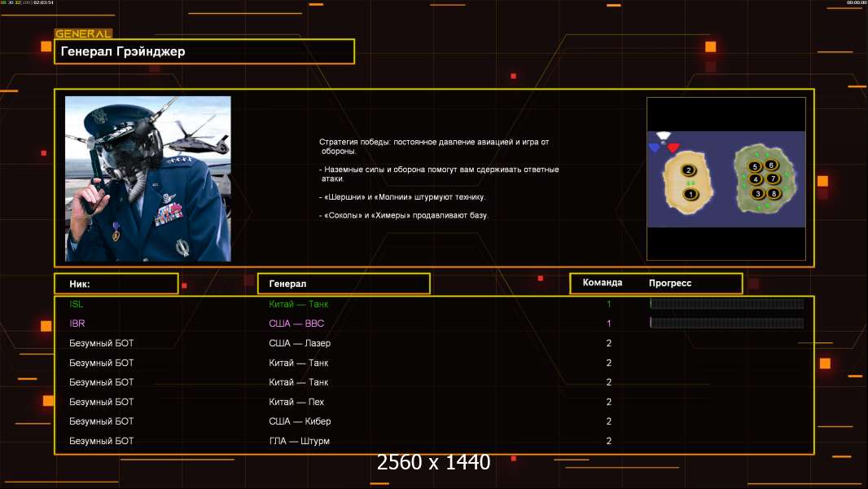Click the 'ГЛА — Штурм' bot general entry
The image size is (868, 489).
300,441
